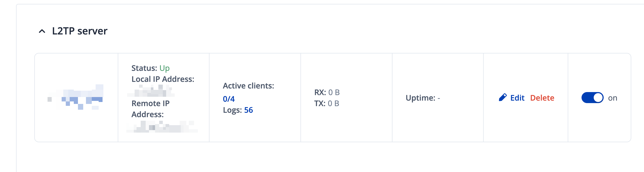Open the 0/4 active clients link
This screenshot has width=644, height=172.
point(229,99)
